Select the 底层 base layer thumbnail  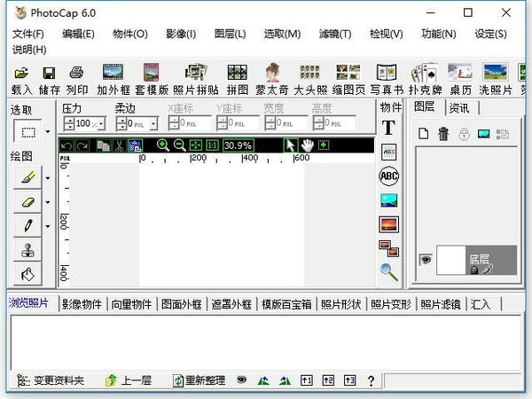(451, 260)
